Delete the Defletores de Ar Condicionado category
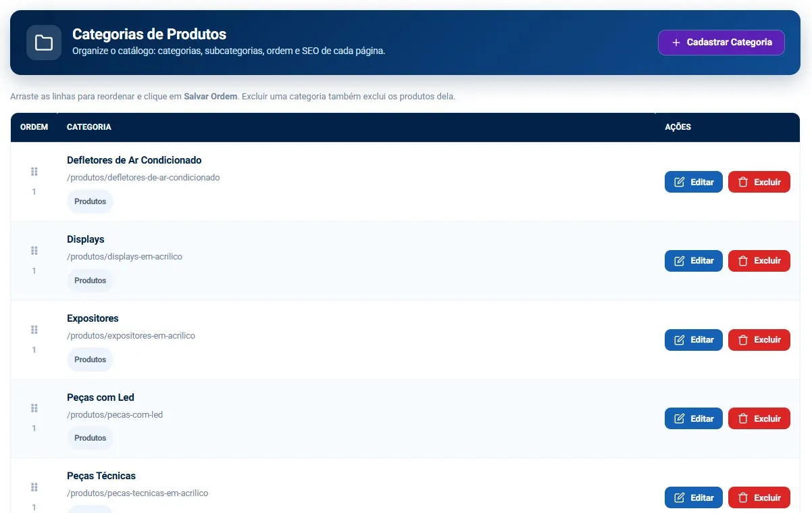 pos(759,182)
